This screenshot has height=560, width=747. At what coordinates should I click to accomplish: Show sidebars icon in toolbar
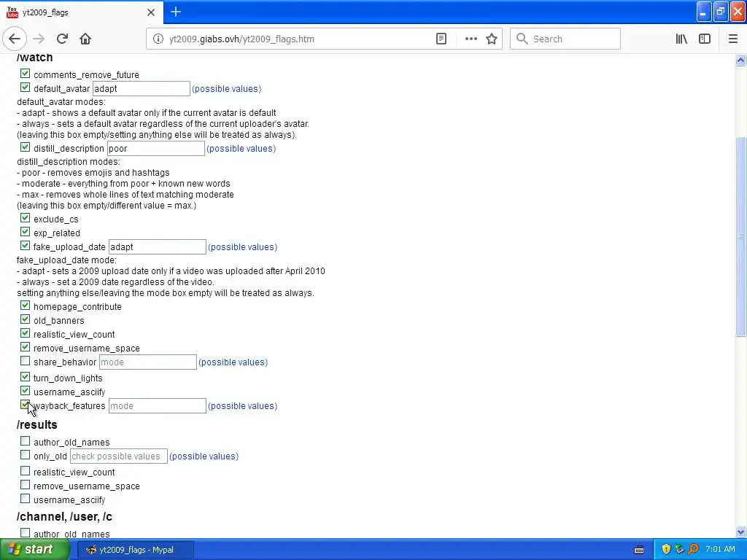coord(705,39)
